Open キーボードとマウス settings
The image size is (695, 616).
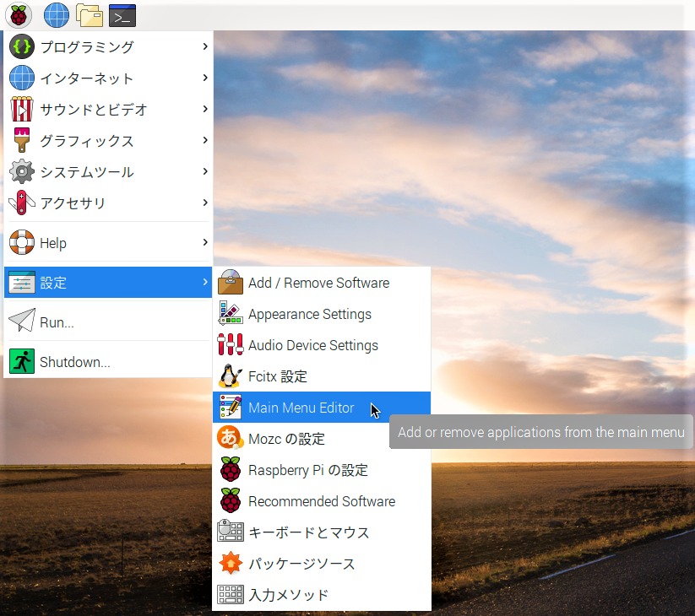pos(322,532)
